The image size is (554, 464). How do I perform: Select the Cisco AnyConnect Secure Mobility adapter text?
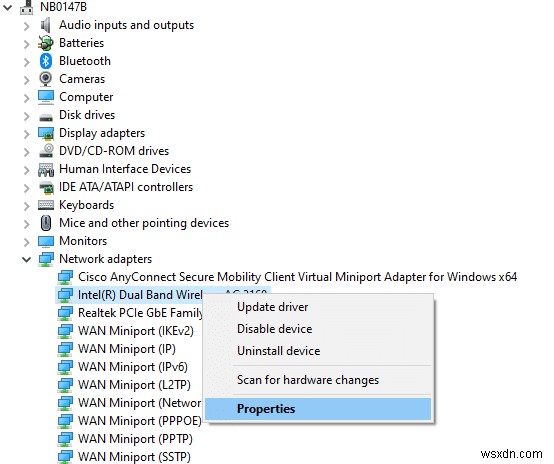coord(297,277)
